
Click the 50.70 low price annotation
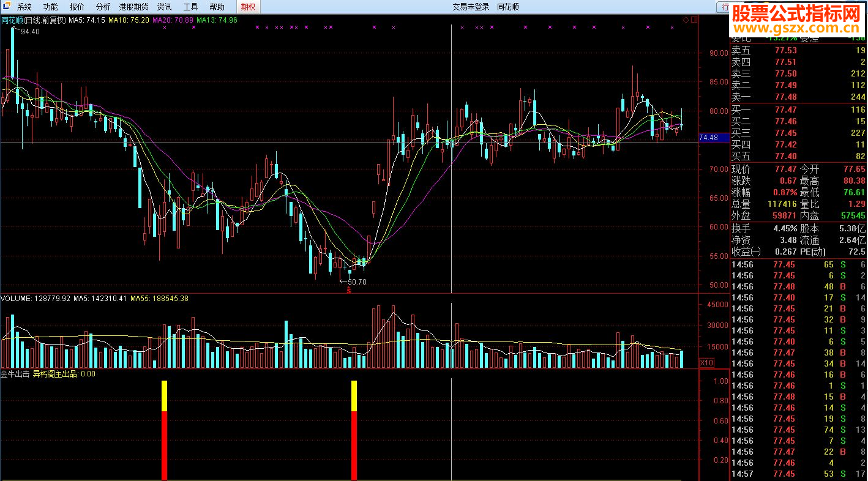coord(357,282)
